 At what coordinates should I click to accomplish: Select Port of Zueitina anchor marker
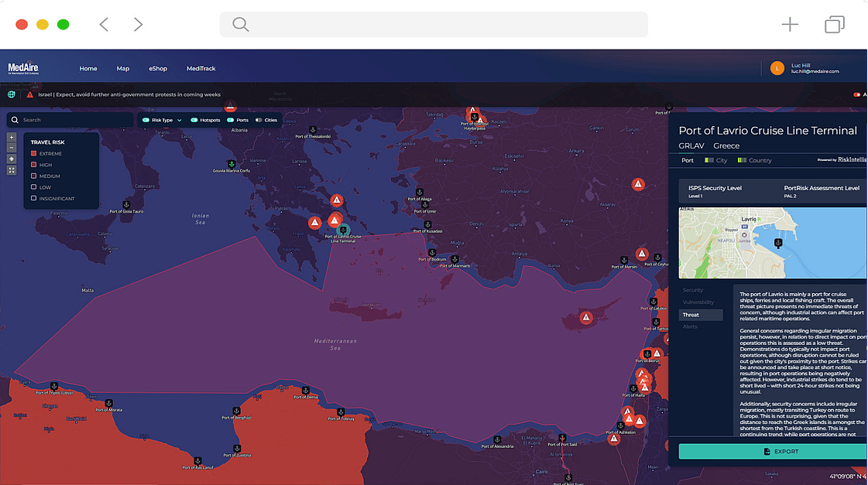click(237, 449)
